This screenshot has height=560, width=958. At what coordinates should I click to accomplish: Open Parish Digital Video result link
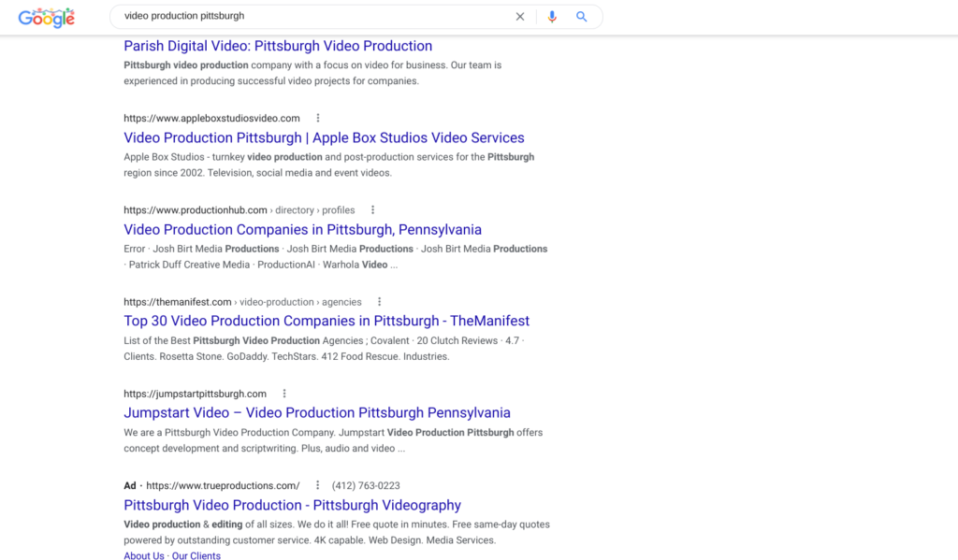tap(278, 46)
